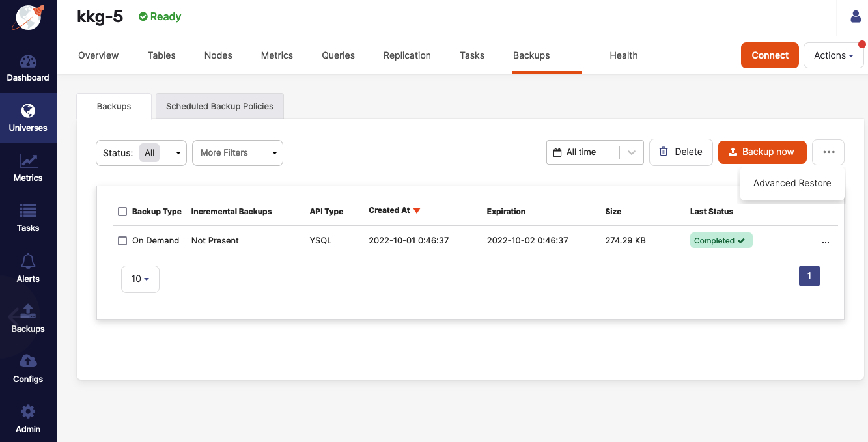Open the Dashboard sidebar icon
The height and width of the screenshot is (442, 868).
[x=28, y=62]
